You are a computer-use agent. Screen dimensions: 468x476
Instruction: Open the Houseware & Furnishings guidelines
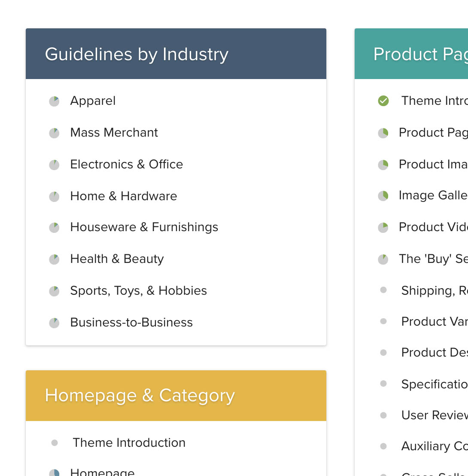(x=144, y=227)
